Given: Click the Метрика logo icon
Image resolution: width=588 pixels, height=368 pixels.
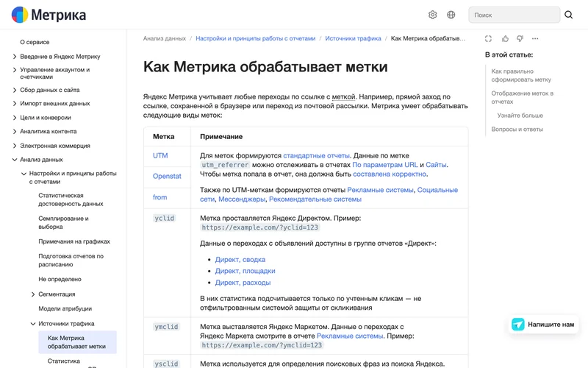Looking at the screenshot, I should point(20,15).
